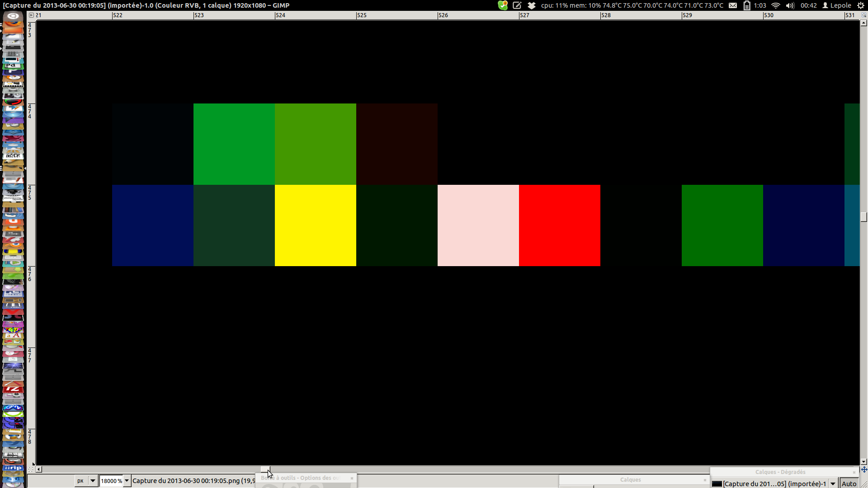Open the mail envelope indicator in top bar

tap(733, 5)
